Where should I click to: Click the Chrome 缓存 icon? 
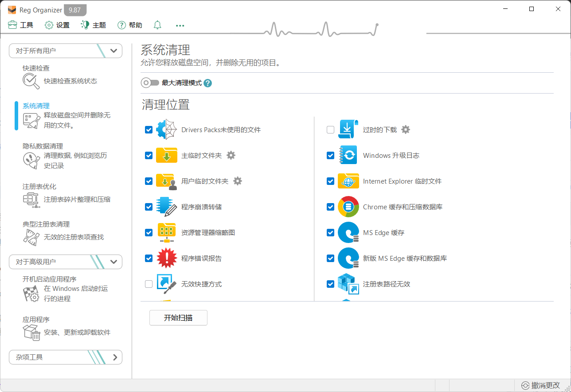pos(348,207)
